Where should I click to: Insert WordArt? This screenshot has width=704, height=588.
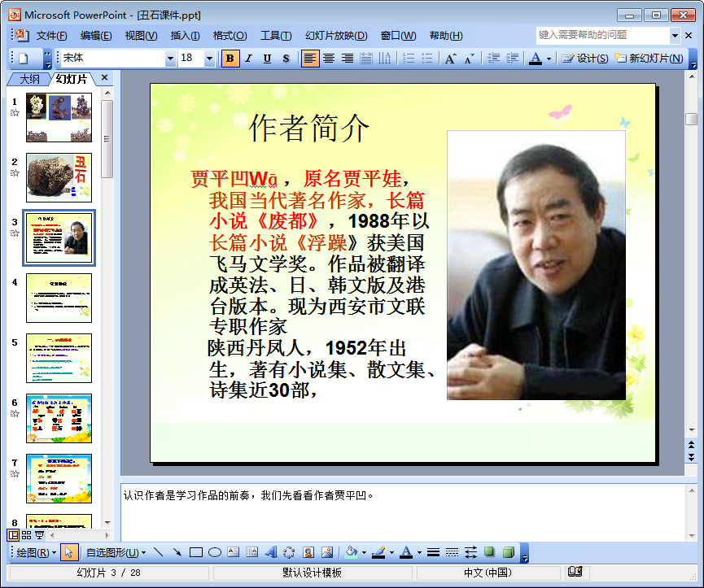point(271,552)
